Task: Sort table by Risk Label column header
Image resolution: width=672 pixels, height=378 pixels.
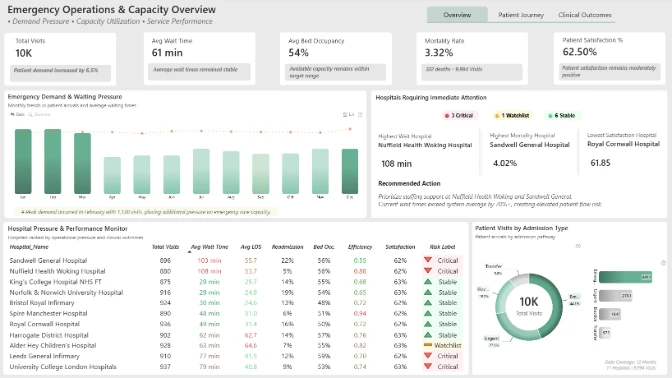Action: pos(442,247)
